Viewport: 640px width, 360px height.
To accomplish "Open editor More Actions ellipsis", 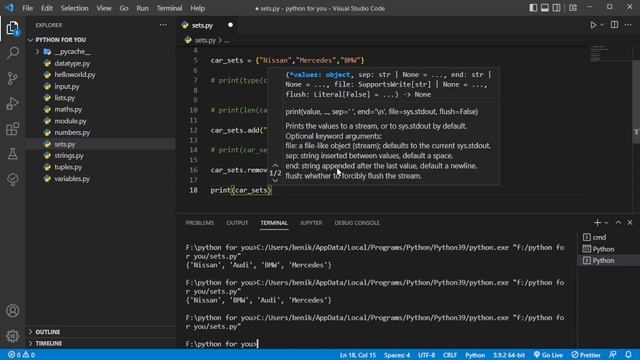I will click(x=628, y=25).
